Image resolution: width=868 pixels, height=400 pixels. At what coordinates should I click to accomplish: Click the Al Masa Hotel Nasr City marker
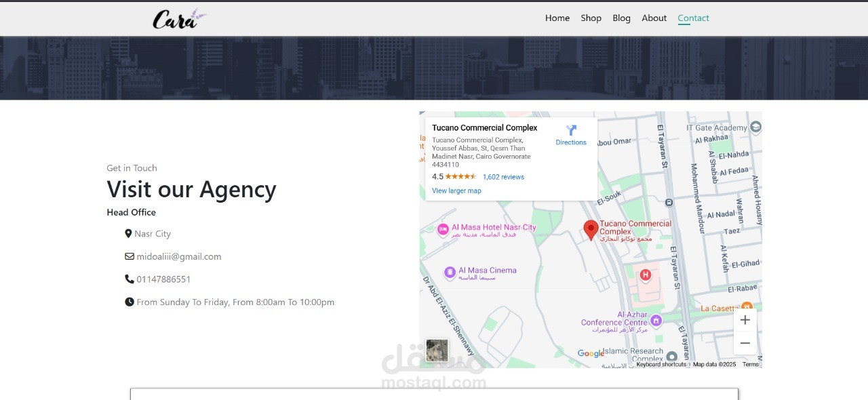point(443,230)
